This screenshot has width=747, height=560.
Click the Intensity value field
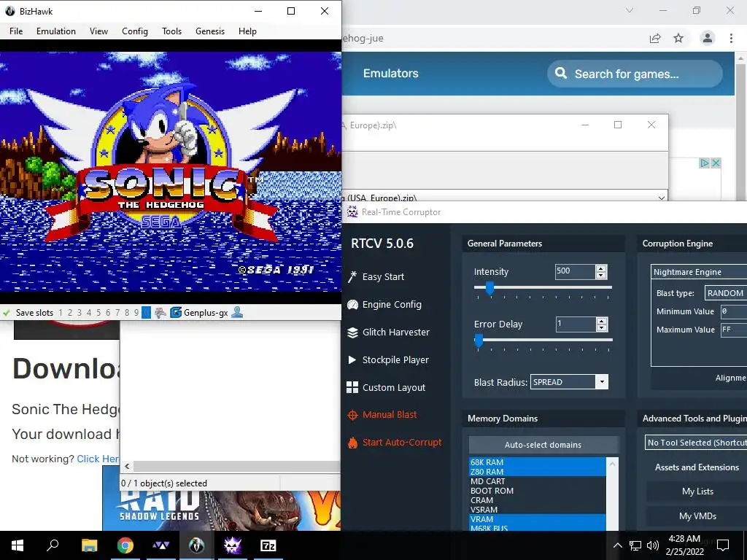pyautogui.click(x=575, y=271)
